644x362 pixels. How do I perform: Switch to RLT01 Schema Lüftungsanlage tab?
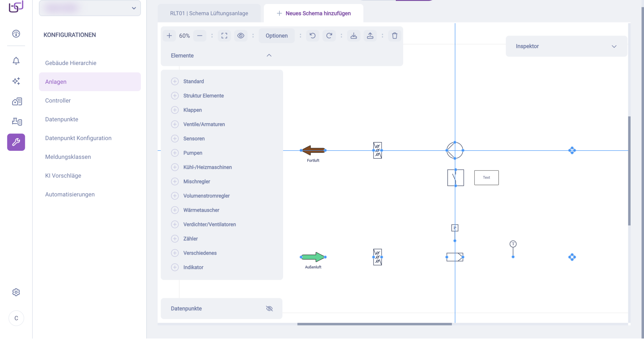209,13
